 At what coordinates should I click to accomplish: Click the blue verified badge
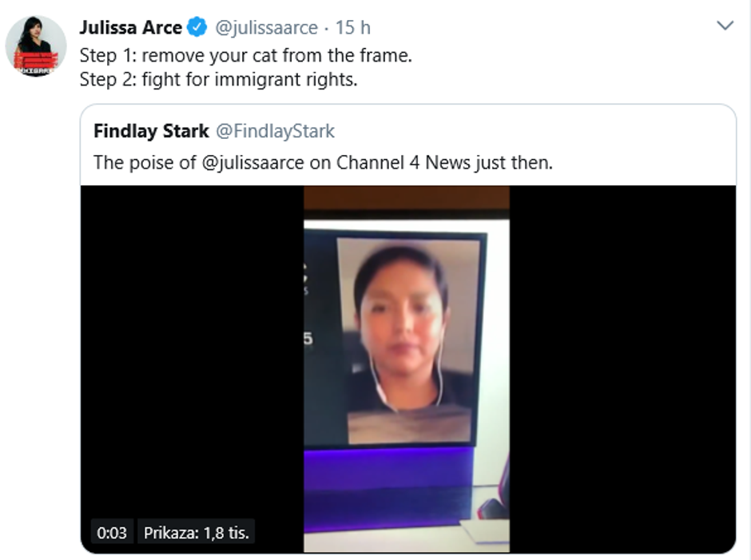click(197, 28)
